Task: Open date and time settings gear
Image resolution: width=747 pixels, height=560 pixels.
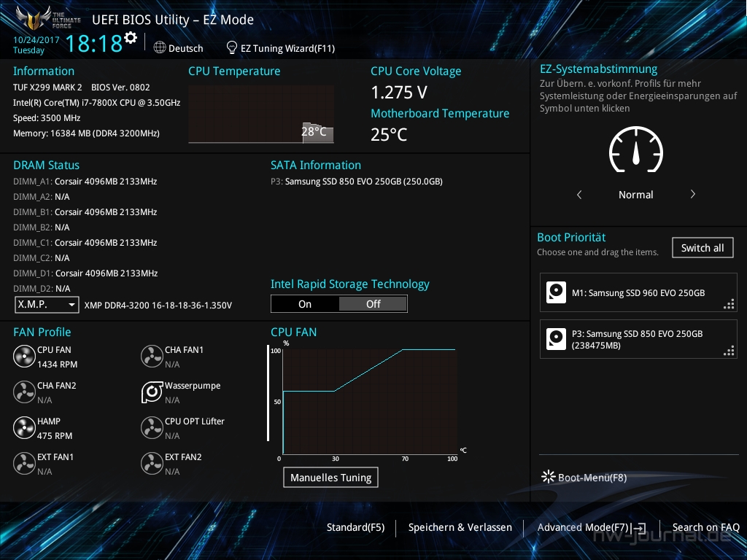Action: pos(131,37)
